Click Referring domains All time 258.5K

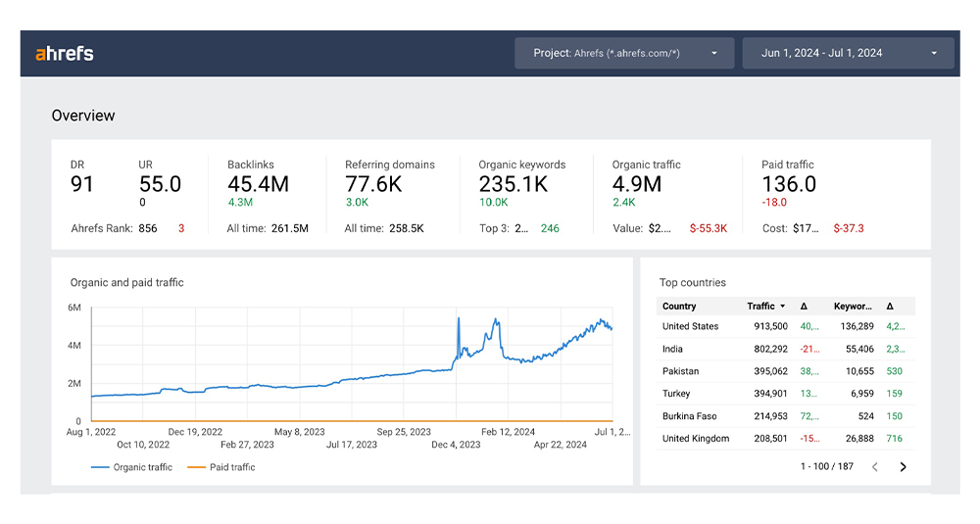coord(407,228)
